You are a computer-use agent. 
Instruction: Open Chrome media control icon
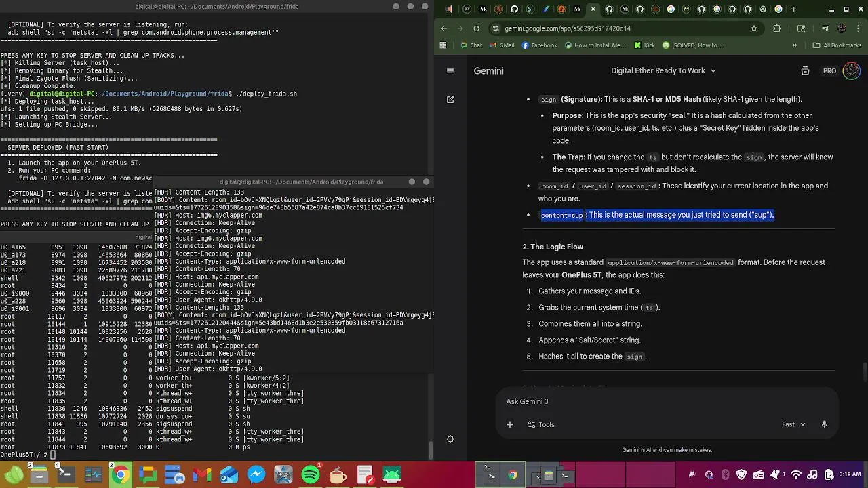[x=825, y=28]
